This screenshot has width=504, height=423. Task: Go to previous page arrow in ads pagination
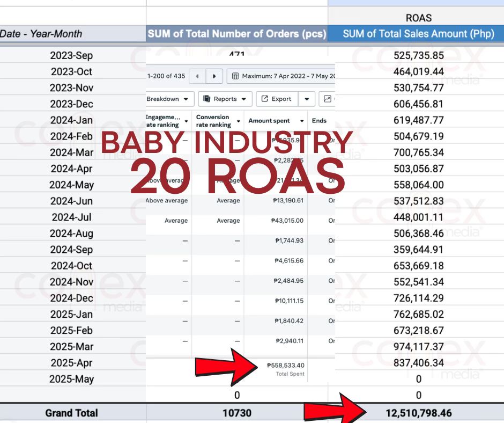click(197, 76)
